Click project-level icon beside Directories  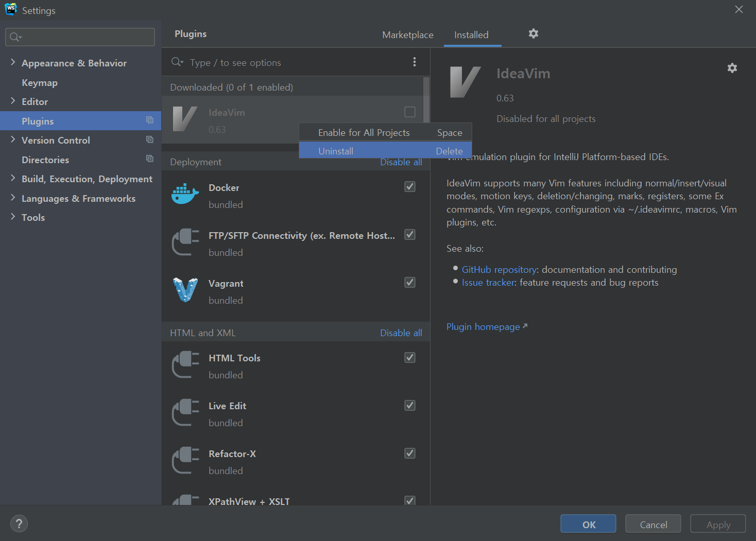pos(150,159)
